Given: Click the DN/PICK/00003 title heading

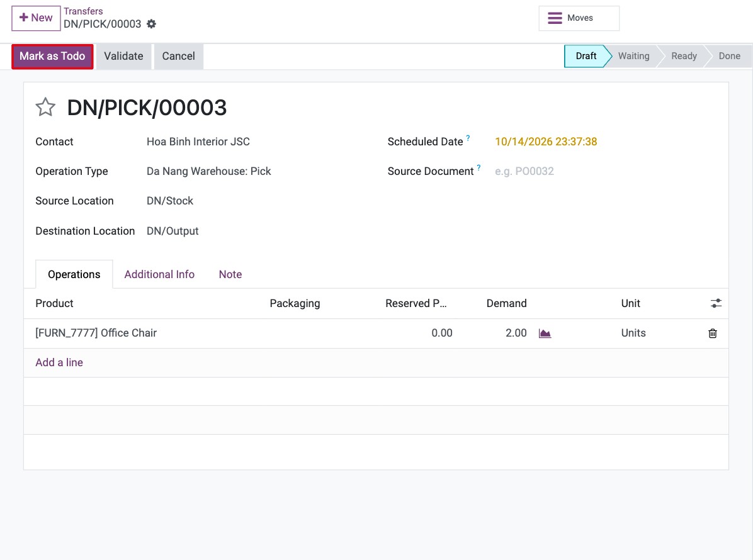Looking at the screenshot, I should click(147, 108).
